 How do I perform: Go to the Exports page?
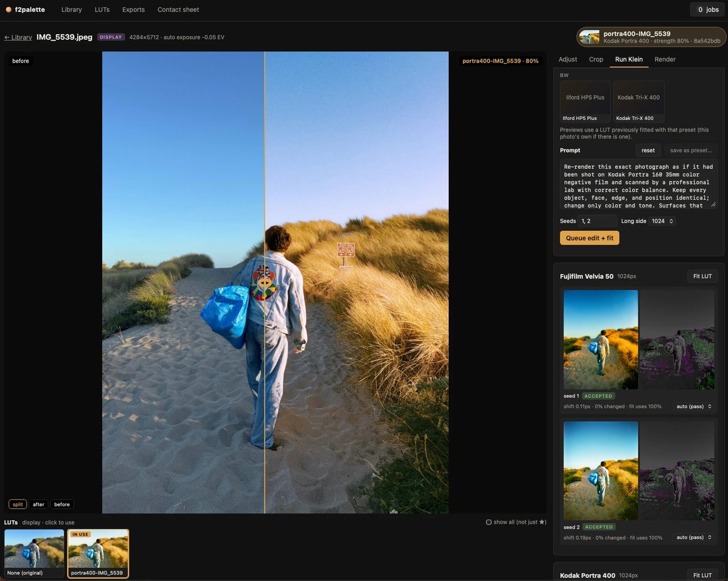pyautogui.click(x=134, y=10)
